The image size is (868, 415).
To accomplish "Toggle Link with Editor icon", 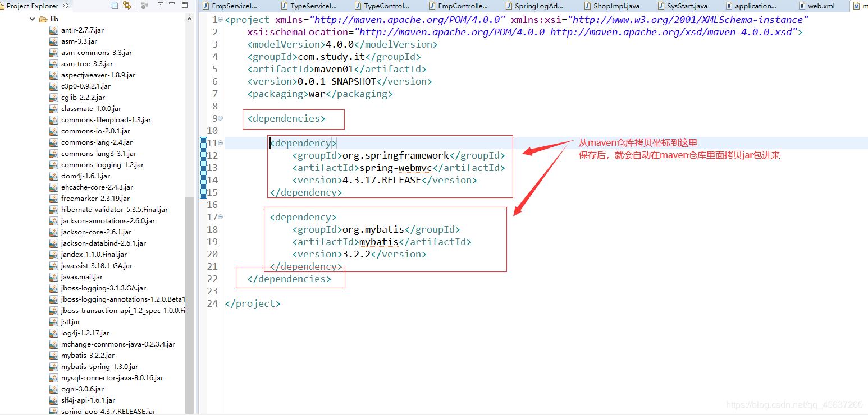I will pyautogui.click(x=126, y=5).
